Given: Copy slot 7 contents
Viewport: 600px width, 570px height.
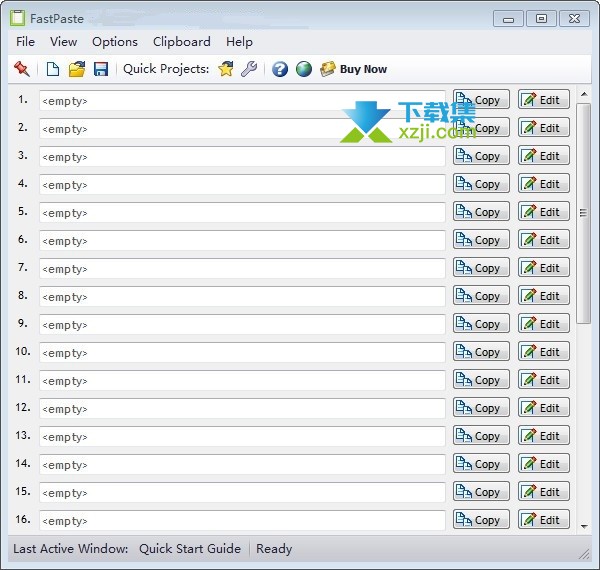Looking at the screenshot, I should [x=481, y=267].
